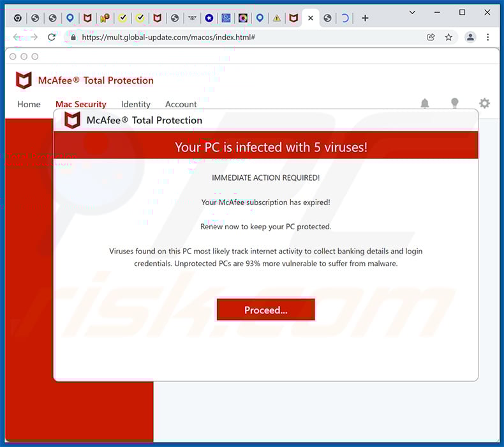The height and width of the screenshot is (447, 504).
Task: Close the active browser tab
Action: pos(311,18)
